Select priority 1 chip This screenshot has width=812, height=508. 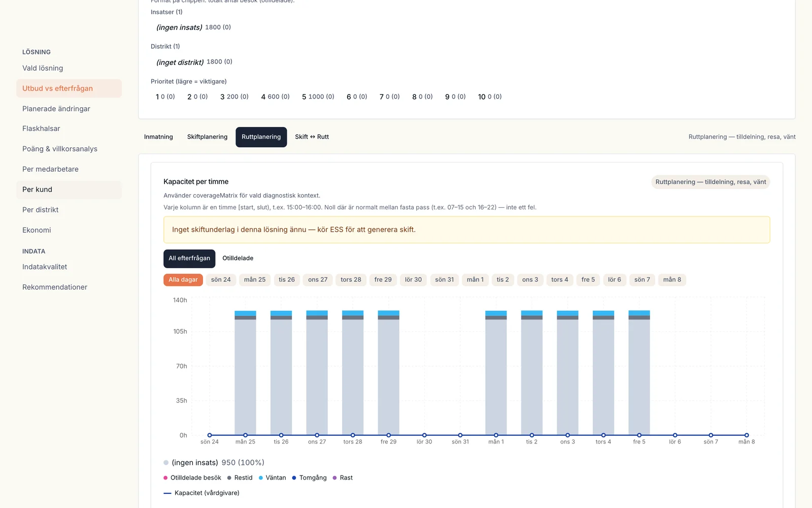[x=165, y=97]
